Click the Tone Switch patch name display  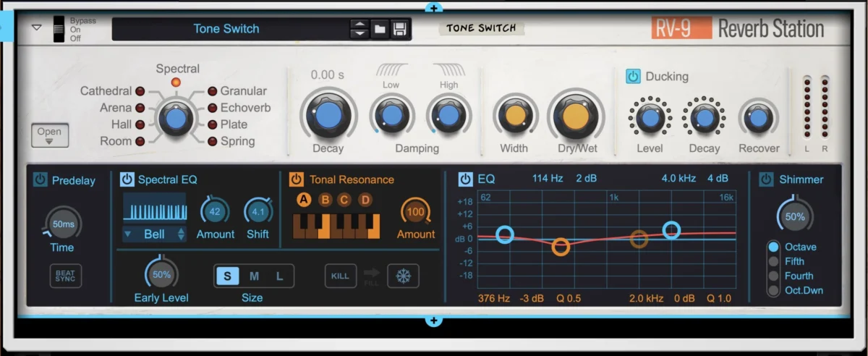pos(226,29)
